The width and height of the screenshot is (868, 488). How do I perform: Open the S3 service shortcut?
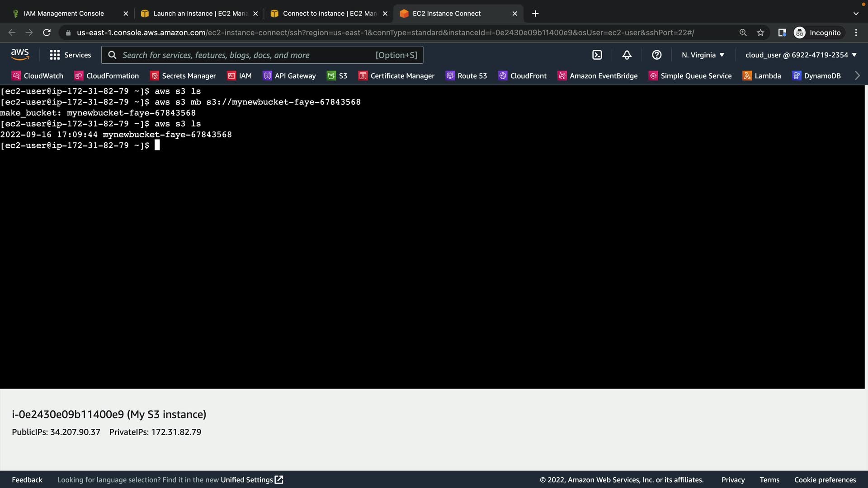(x=337, y=76)
